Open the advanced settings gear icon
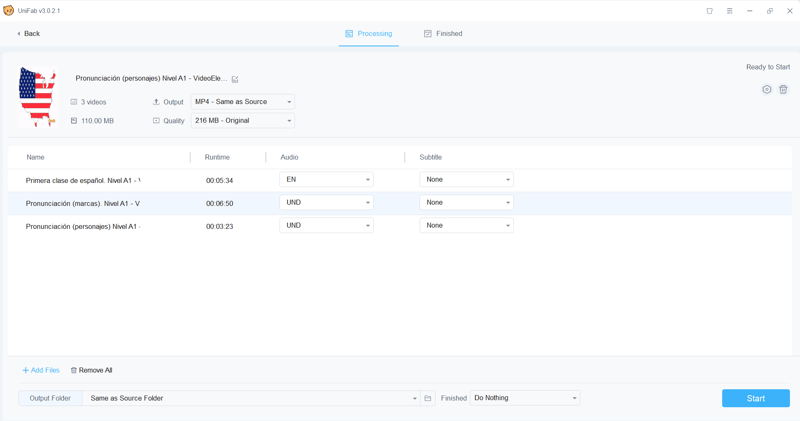 coord(767,90)
